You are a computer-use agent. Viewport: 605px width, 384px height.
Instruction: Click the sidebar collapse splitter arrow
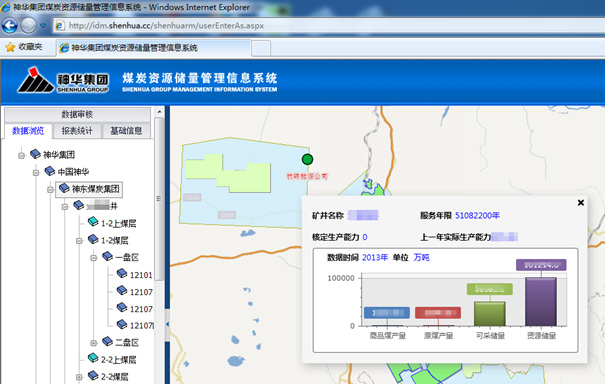click(167, 325)
